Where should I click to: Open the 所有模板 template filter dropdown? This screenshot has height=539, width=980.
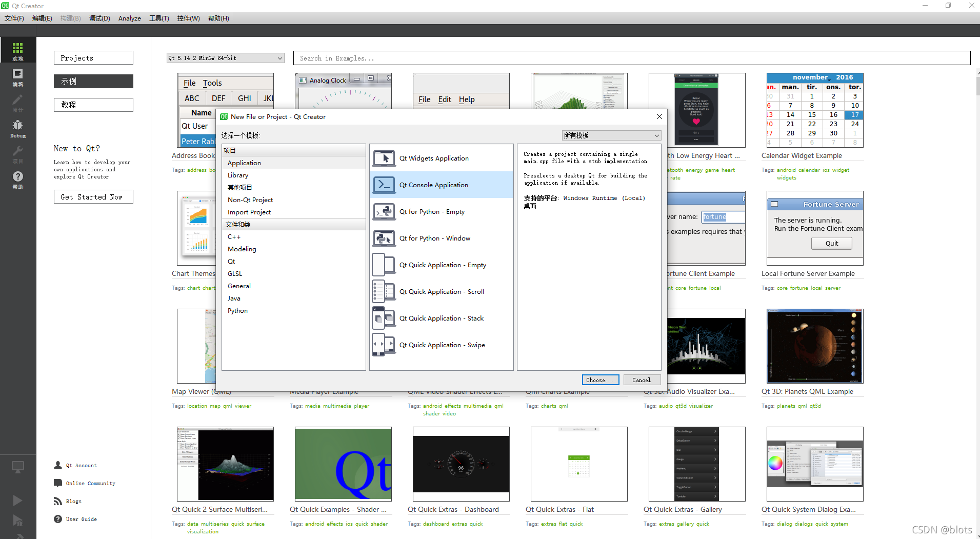click(611, 135)
